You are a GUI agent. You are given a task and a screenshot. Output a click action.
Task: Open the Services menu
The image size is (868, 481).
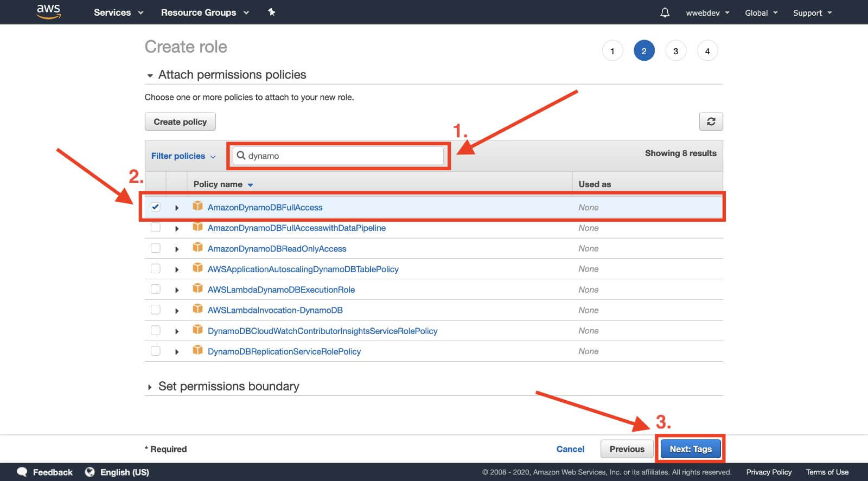pos(118,12)
